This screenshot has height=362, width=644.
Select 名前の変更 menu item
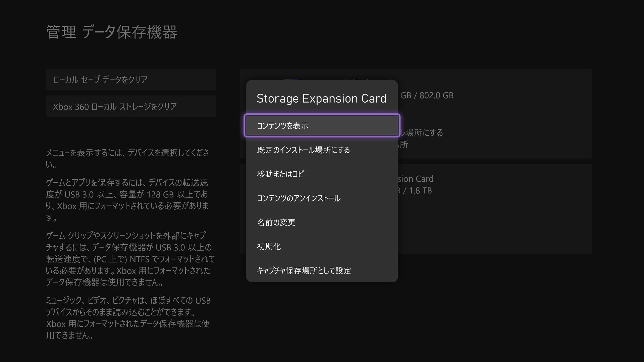pos(322,222)
